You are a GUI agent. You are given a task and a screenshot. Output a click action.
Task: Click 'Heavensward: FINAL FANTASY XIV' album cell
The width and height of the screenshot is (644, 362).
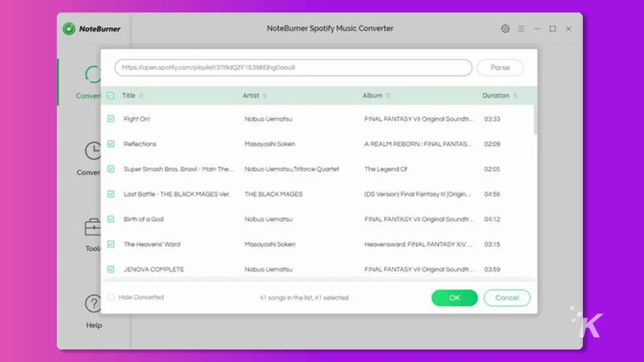tap(418, 244)
